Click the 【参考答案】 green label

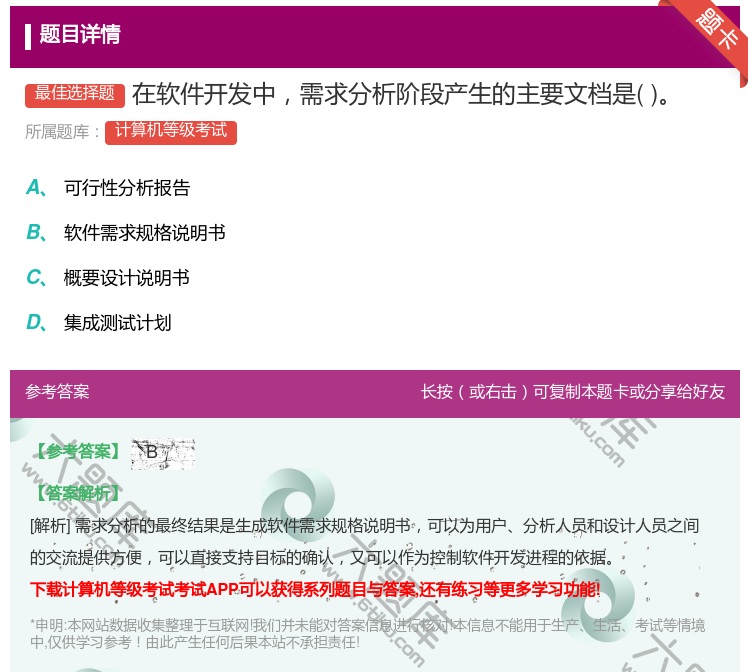point(78,452)
